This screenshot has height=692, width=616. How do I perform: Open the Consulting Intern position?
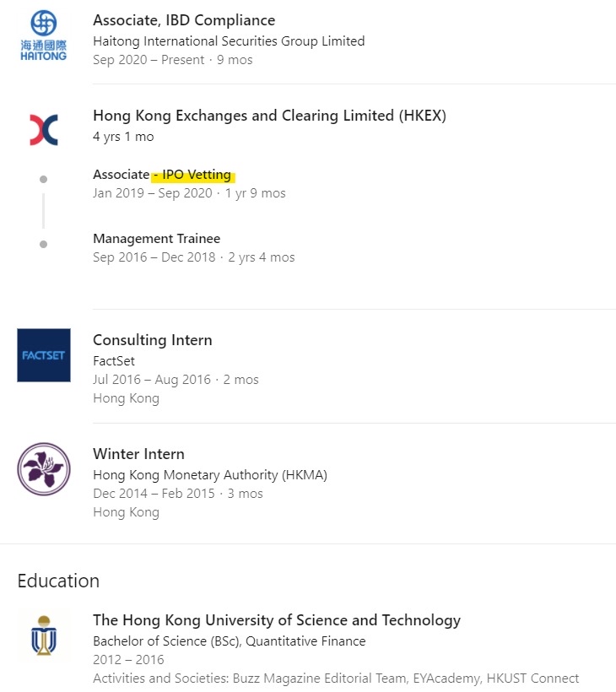point(152,340)
